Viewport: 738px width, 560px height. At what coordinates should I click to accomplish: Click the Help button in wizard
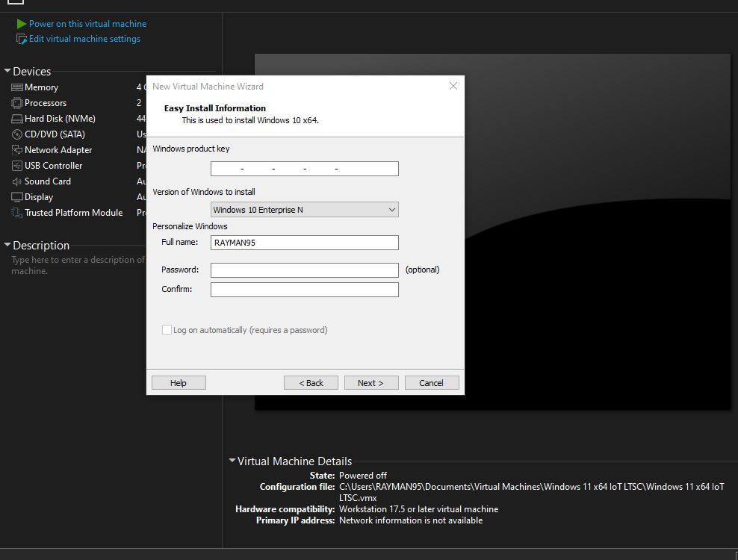coord(179,383)
